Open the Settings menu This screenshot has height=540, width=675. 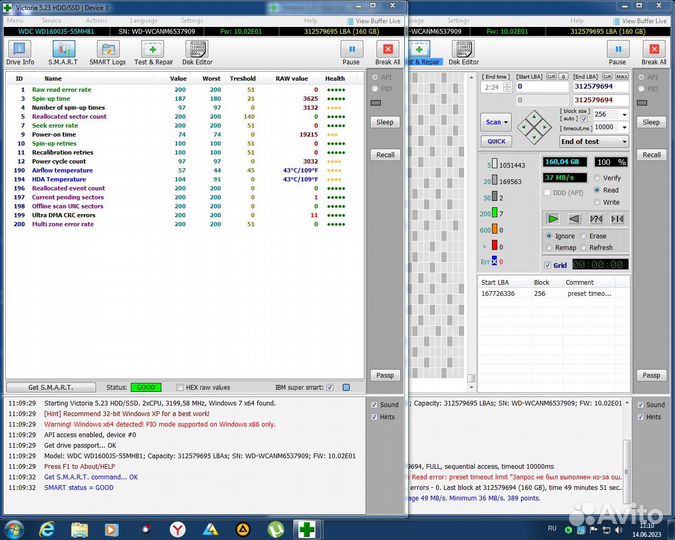(192, 20)
